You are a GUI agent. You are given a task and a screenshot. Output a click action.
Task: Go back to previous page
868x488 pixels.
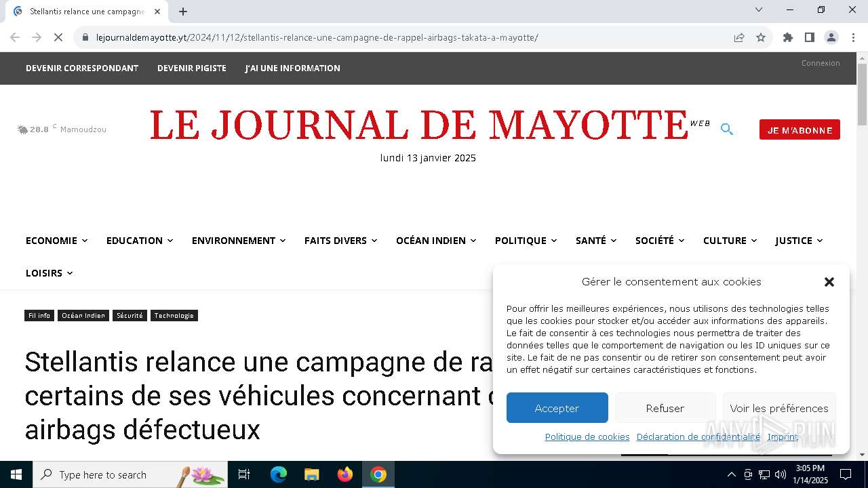[x=15, y=37]
